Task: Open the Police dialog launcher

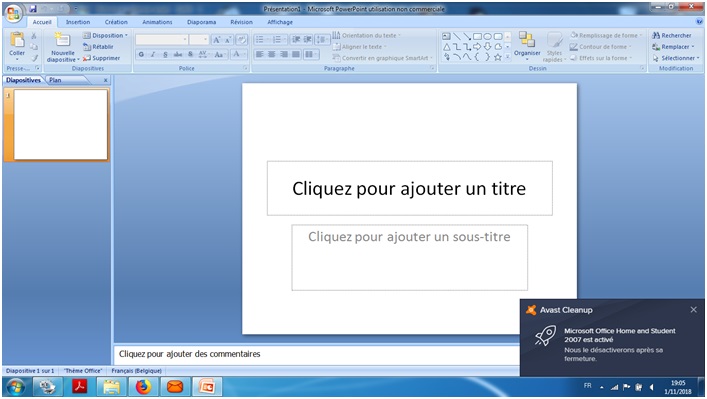Action: [246, 68]
